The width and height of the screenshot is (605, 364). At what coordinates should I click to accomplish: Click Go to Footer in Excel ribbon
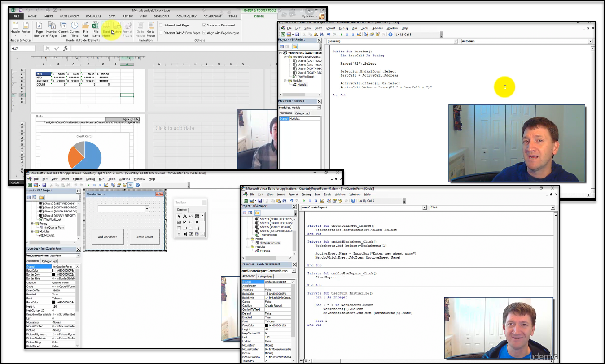pos(151,29)
